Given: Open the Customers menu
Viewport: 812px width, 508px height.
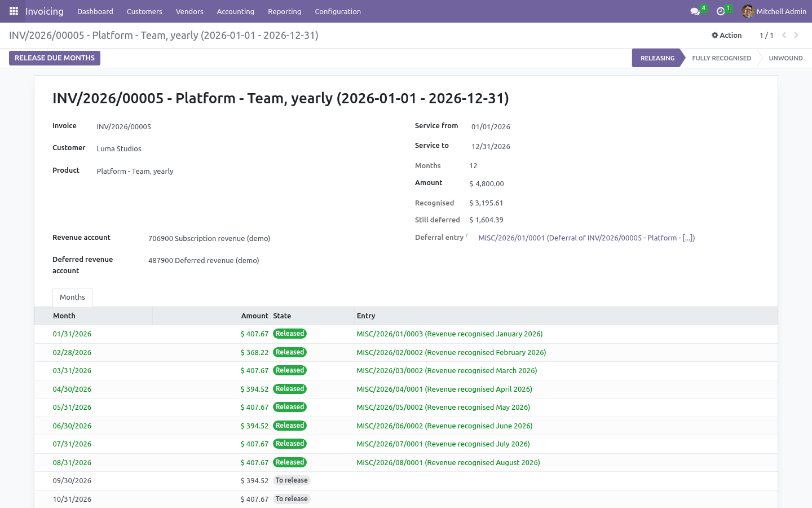Looking at the screenshot, I should pyautogui.click(x=144, y=11).
